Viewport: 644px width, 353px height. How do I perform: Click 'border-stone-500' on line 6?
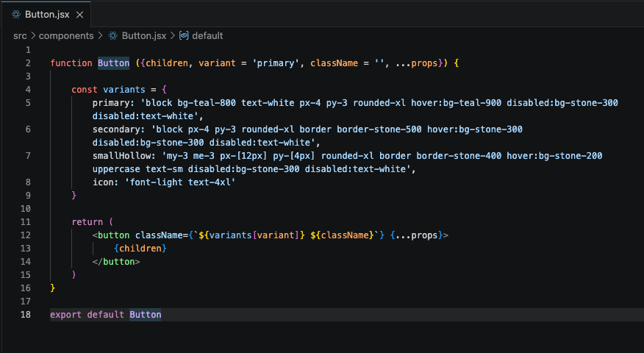click(379, 129)
